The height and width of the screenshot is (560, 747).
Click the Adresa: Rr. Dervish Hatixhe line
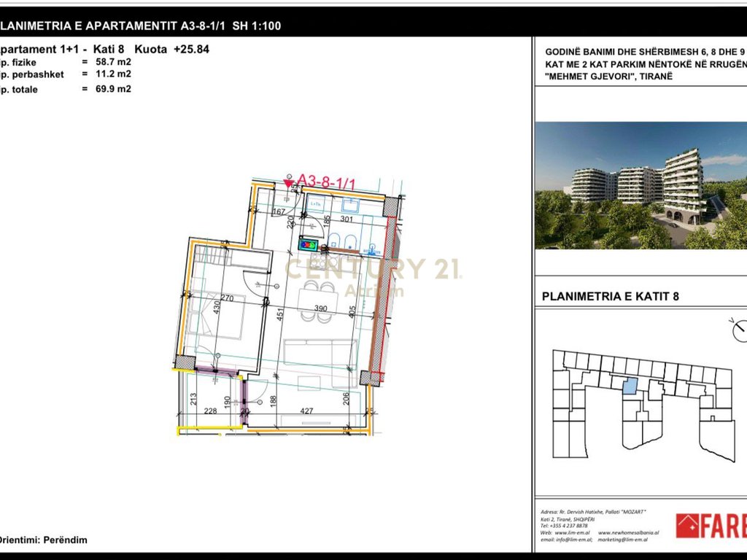(x=593, y=512)
